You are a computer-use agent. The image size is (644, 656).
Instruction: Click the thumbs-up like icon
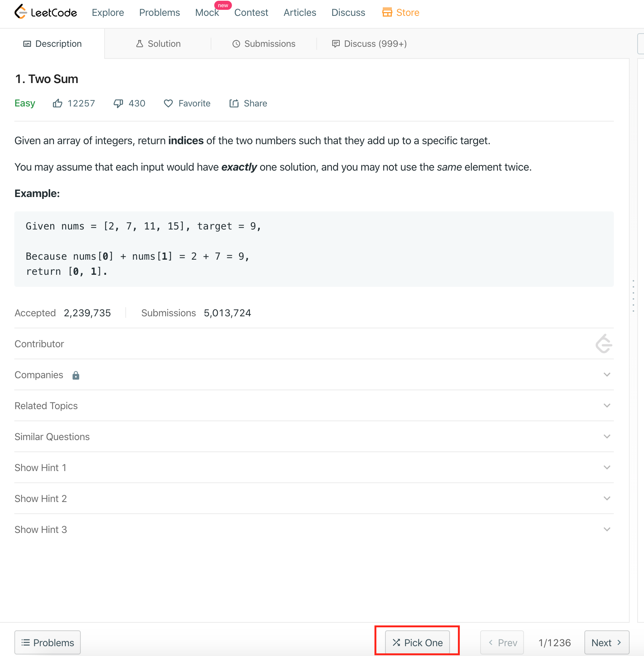[x=57, y=103]
